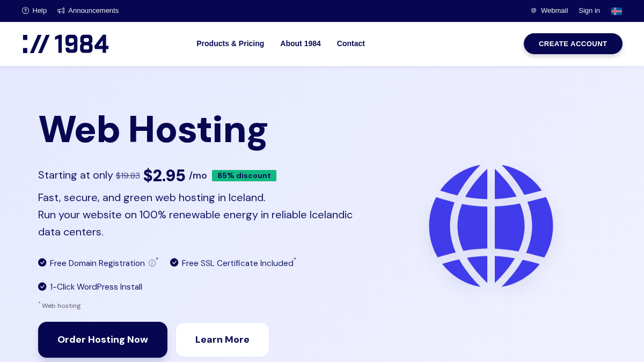The width and height of the screenshot is (644, 362).
Task: Click the Webmail at-sign icon
Action: [533, 11]
